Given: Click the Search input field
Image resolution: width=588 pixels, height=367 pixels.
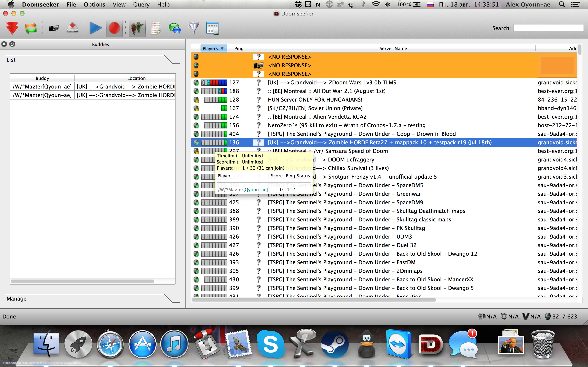Looking at the screenshot, I should [x=548, y=28].
